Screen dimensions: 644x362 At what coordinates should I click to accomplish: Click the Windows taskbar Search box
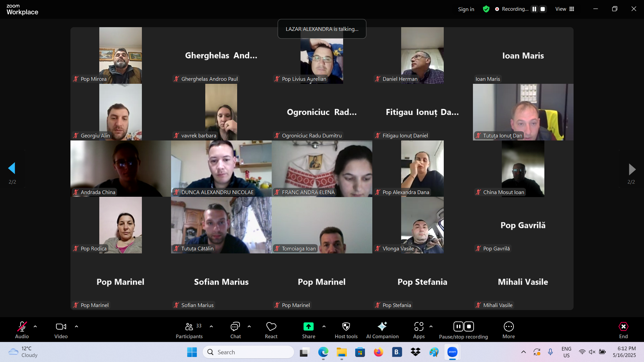tap(248, 352)
